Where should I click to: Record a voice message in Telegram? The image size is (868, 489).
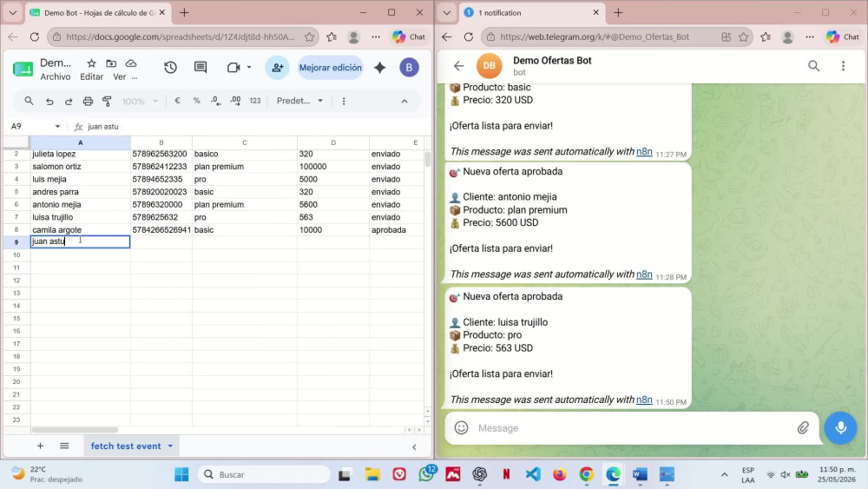point(840,427)
